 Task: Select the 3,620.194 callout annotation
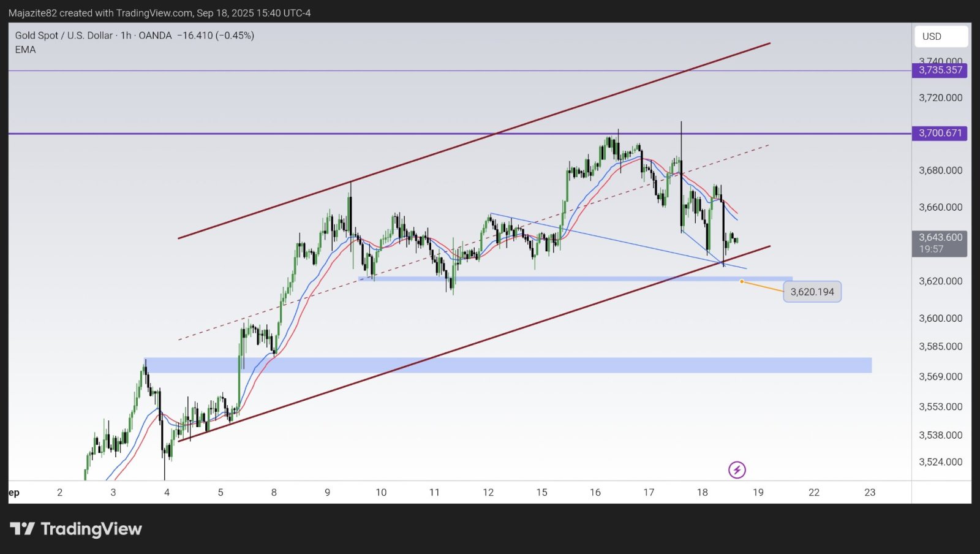pyautogui.click(x=812, y=292)
